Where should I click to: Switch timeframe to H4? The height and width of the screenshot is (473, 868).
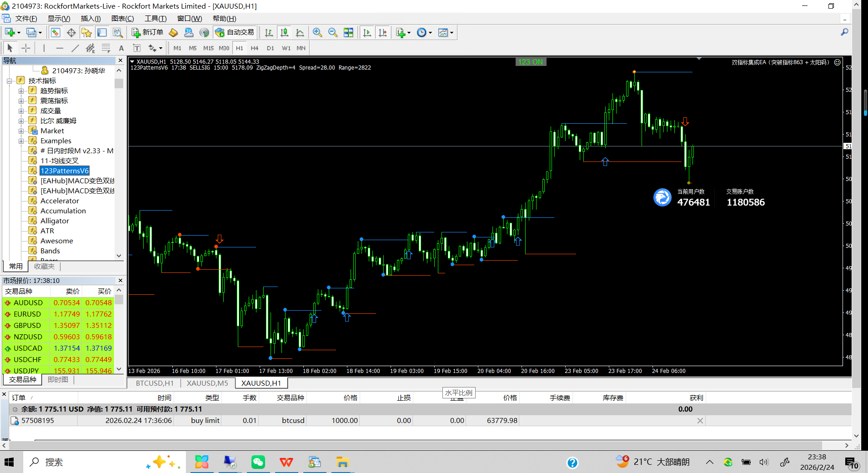tap(255, 48)
